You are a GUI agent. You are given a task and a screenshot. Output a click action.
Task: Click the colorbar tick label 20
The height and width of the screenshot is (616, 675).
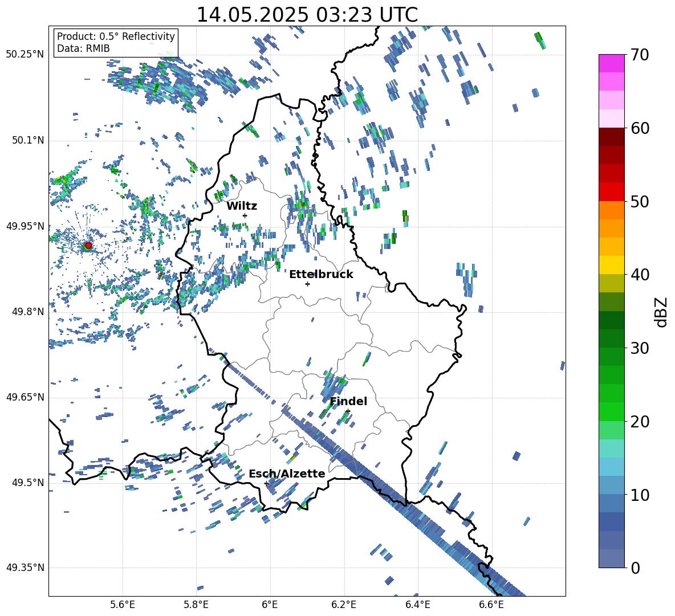pos(640,422)
